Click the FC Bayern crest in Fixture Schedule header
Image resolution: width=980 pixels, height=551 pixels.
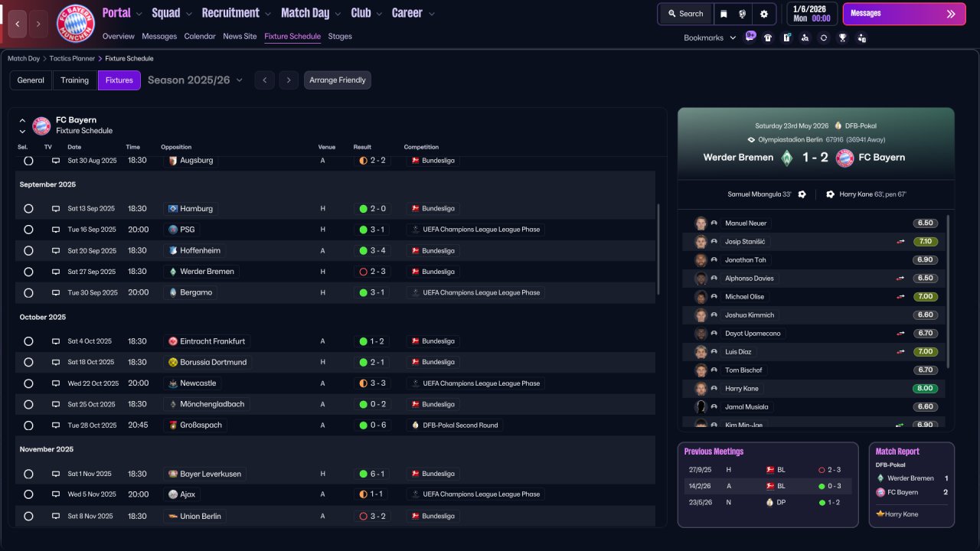[x=41, y=126]
